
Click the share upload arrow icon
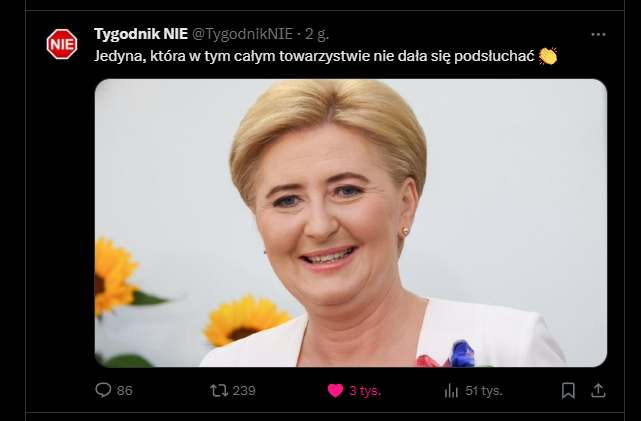(598, 390)
